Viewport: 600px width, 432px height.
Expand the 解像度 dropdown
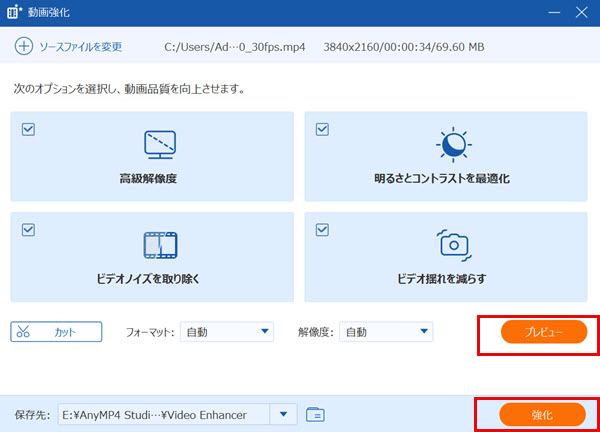pos(386,332)
